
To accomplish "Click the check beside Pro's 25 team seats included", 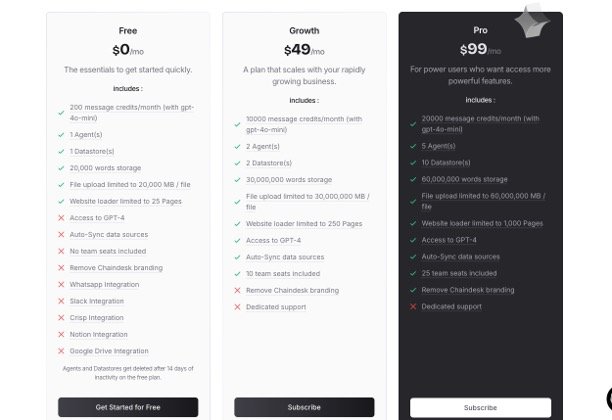I will (413, 273).
